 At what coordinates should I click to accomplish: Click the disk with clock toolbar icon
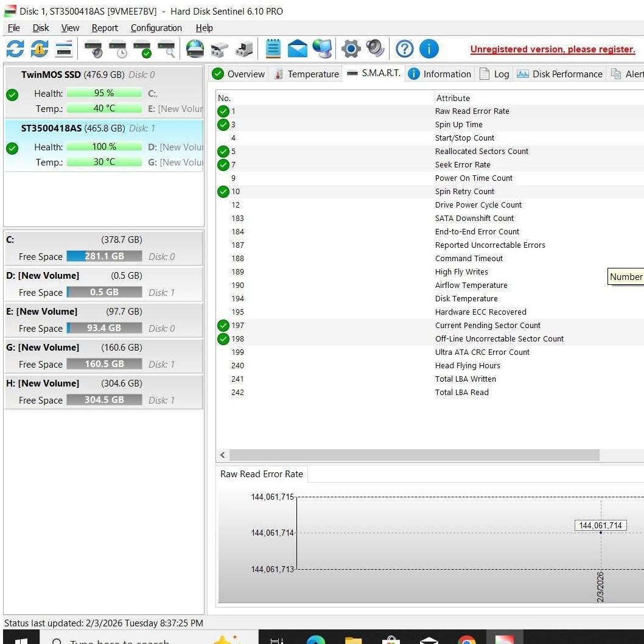pos(117,49)
